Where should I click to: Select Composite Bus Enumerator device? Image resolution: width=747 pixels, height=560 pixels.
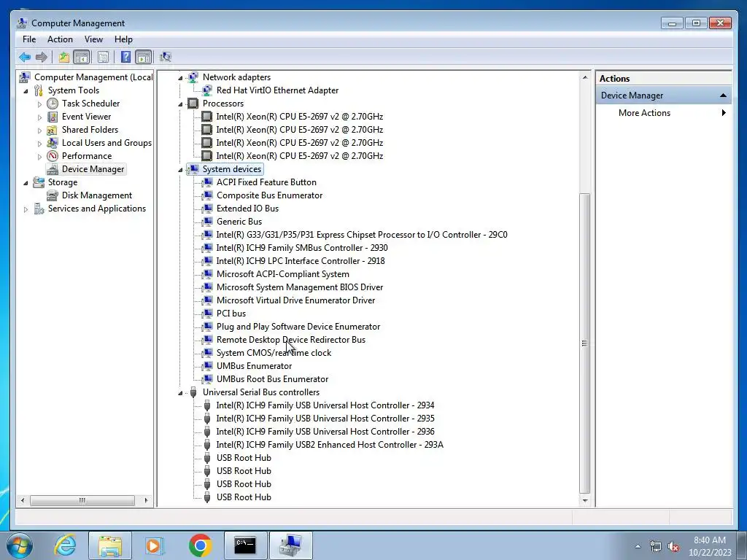(269, 195)
